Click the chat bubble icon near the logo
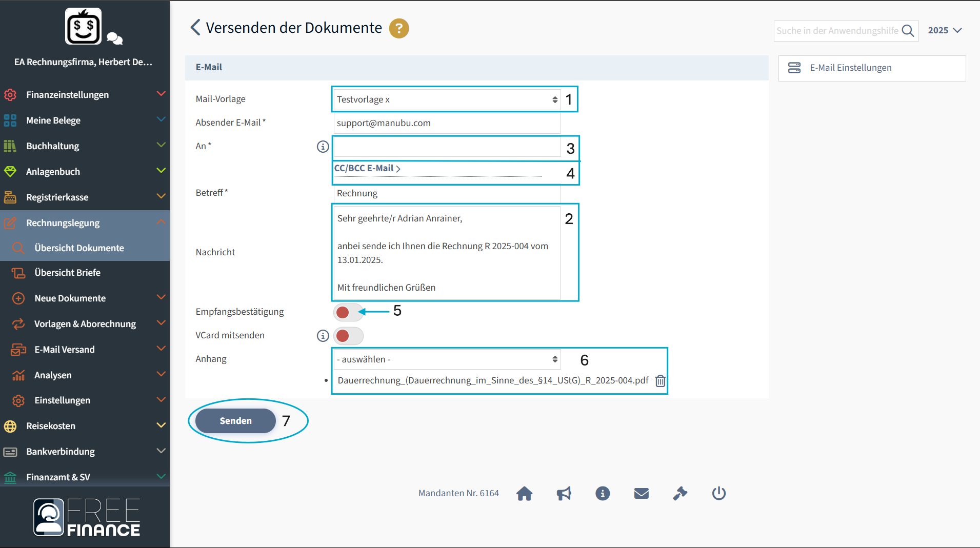The height and width of the screenshot is (548, 980). coord(114,38)
